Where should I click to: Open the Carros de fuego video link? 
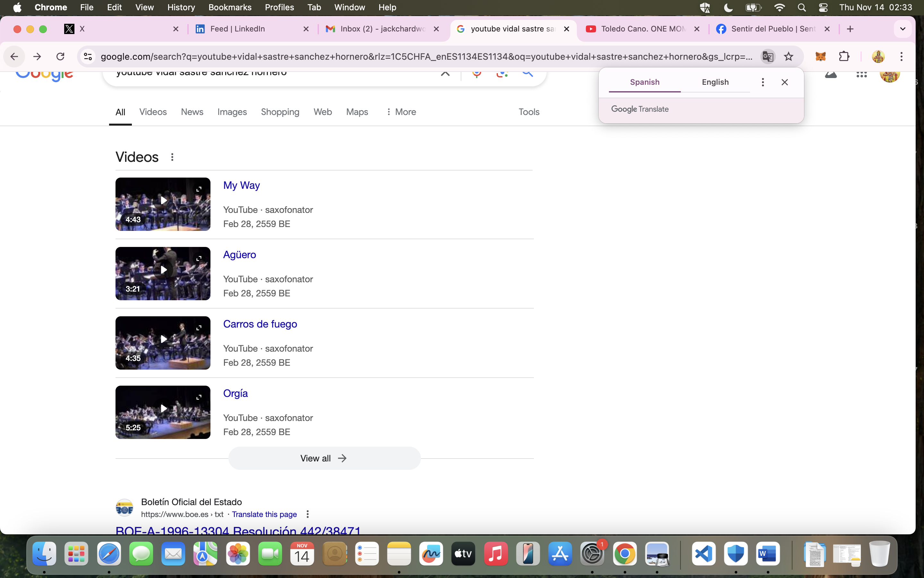pyautogui.click(x=260, y=324)
